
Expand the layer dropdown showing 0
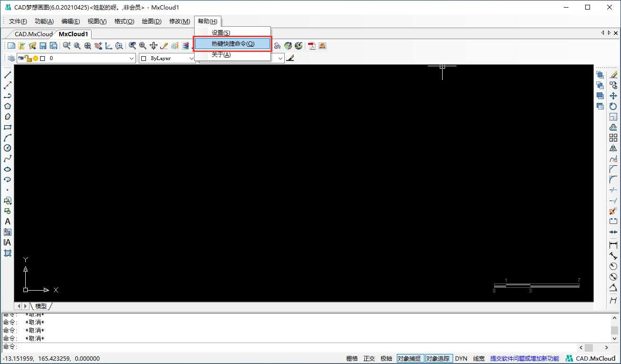pyautogui.click(x=132, y=58)
